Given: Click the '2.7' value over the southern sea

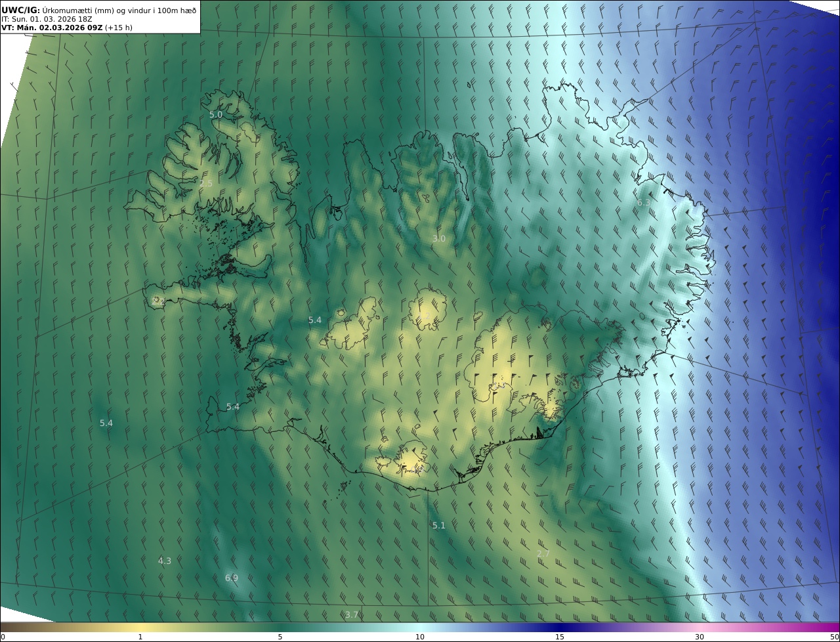Looking at the screenshot, I should (x=543, y=553).
